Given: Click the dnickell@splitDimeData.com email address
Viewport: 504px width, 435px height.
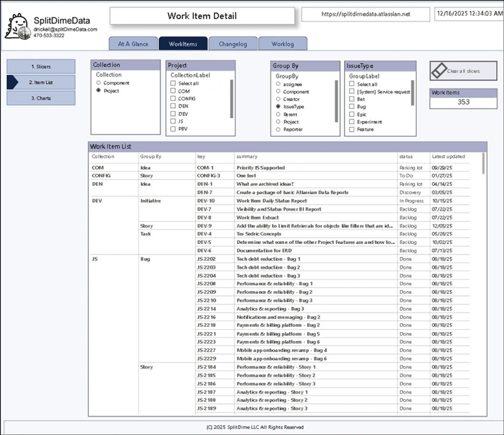Looking at the screenshot, I should coord(65,30).
